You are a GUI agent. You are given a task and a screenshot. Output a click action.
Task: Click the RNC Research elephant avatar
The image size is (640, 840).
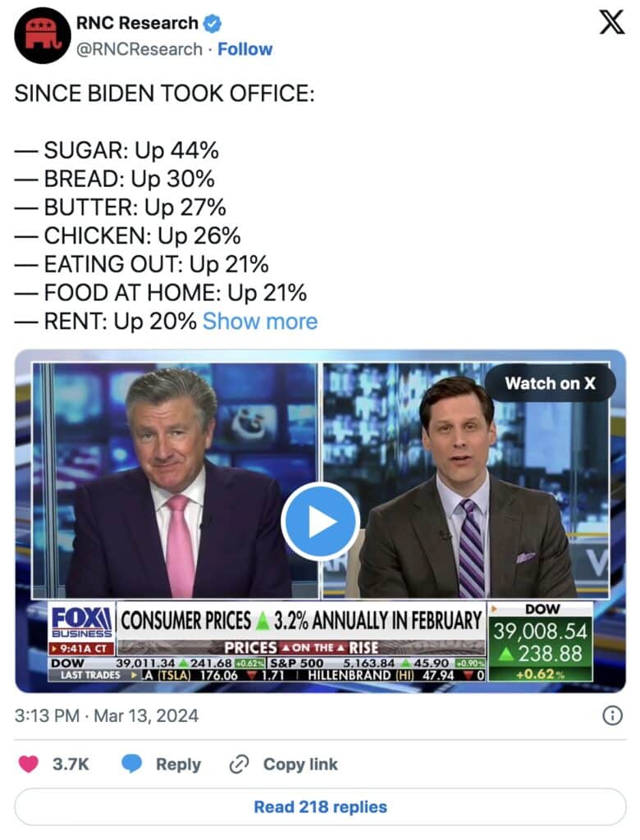click(43, 35)
